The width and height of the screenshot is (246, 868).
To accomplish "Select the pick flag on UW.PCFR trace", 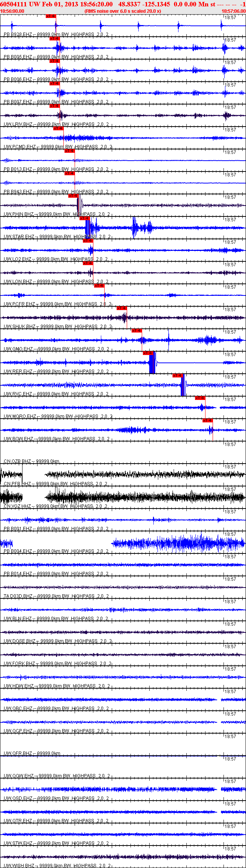I will pos(99,286).
